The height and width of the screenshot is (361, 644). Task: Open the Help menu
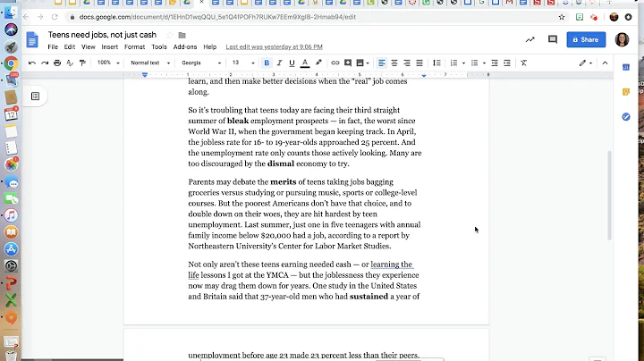[x=210, y=46]
